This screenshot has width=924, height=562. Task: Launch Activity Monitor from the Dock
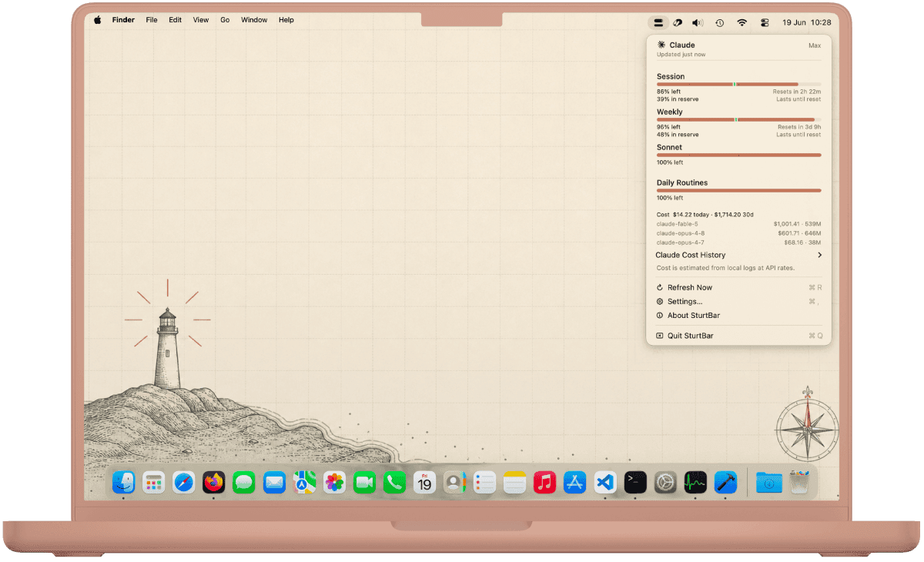point(695,483)
